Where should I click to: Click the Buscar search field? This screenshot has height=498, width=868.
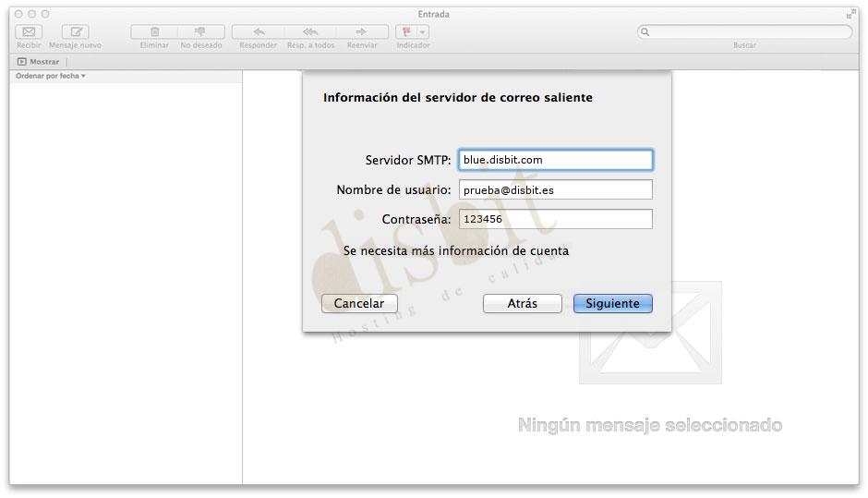(750, 31)
